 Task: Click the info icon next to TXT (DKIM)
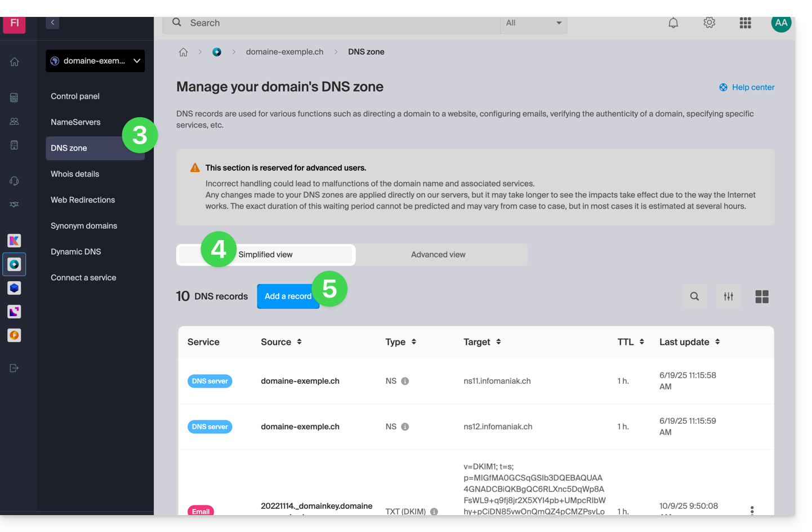(x=434, y=511)
